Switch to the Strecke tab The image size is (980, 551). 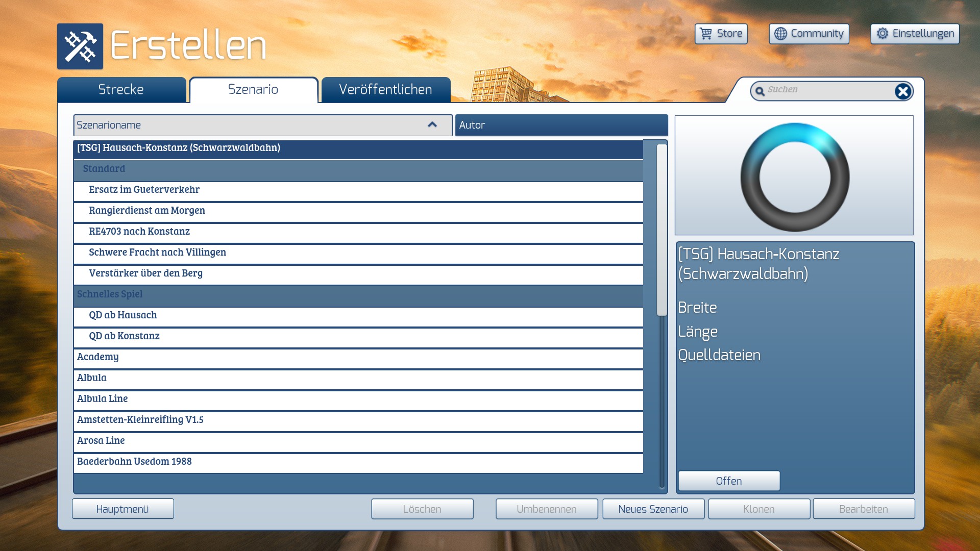121,90
